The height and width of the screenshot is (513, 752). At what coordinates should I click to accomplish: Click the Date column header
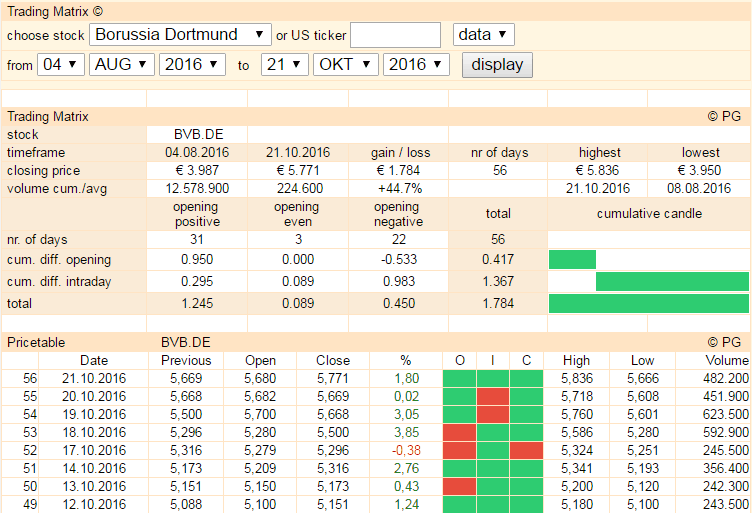(94, 361)
